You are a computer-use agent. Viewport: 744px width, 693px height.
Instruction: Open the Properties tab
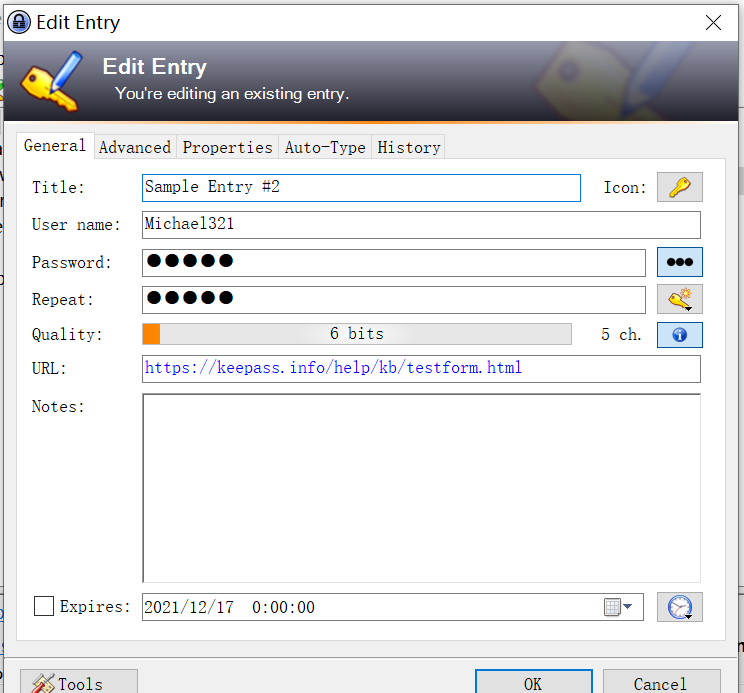pos(228,148)
